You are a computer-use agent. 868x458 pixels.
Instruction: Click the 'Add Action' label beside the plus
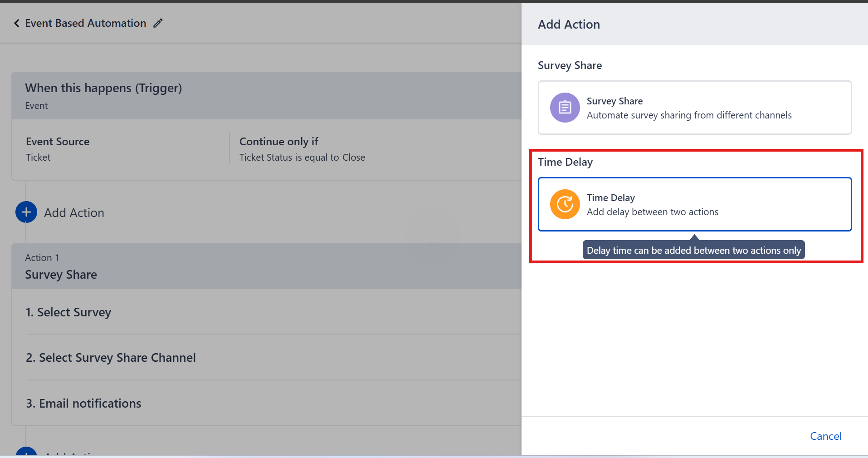pyautogui.click(x=74, y=213)
